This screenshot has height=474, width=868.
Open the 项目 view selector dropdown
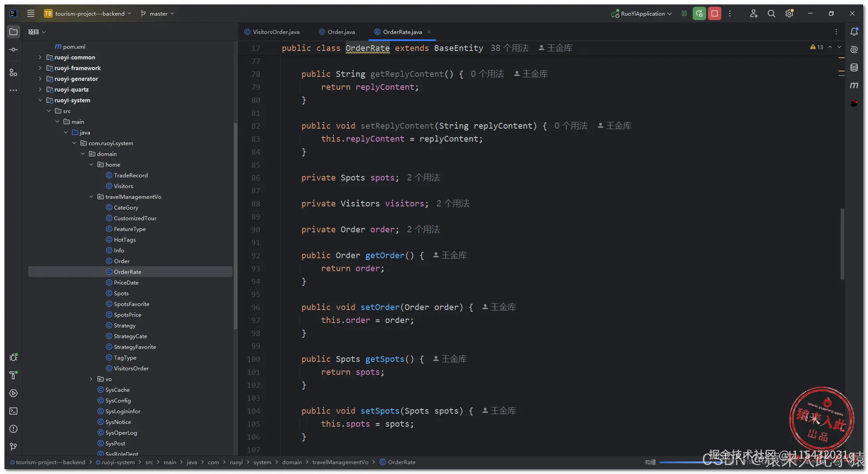coord(37,32)
